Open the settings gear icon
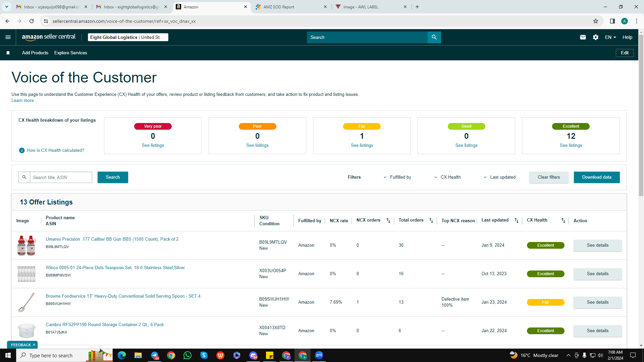 click(x=596, y=37)
